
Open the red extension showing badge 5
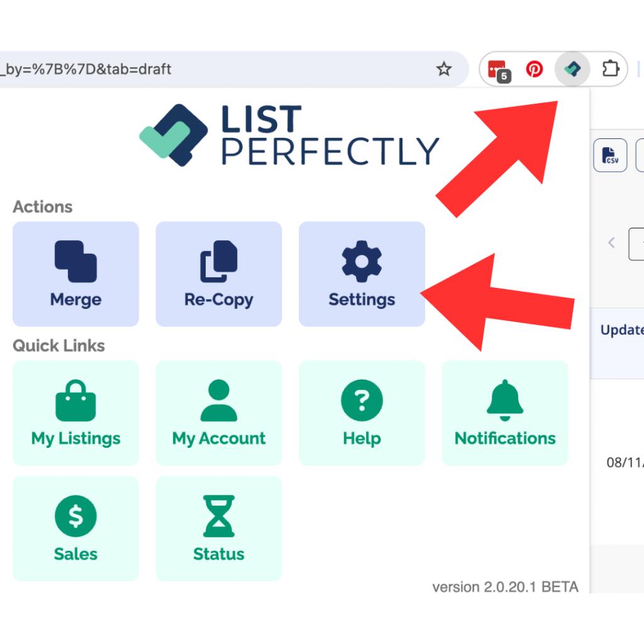497,69
